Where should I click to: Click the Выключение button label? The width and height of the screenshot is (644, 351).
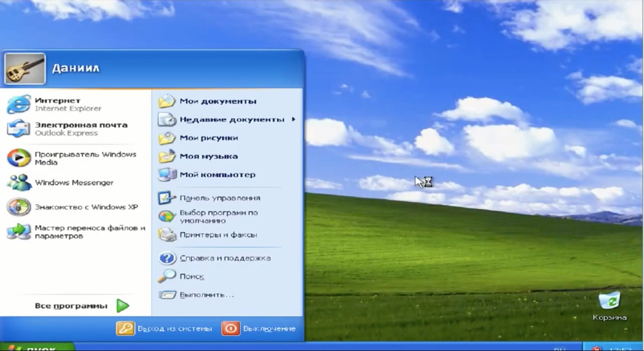coord(269,329)
